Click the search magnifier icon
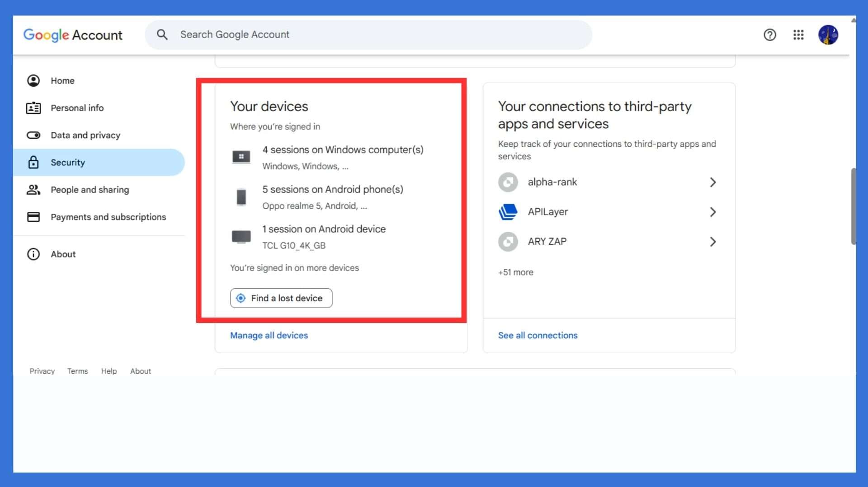Screen dimensions: 868x487 (162, 35)
